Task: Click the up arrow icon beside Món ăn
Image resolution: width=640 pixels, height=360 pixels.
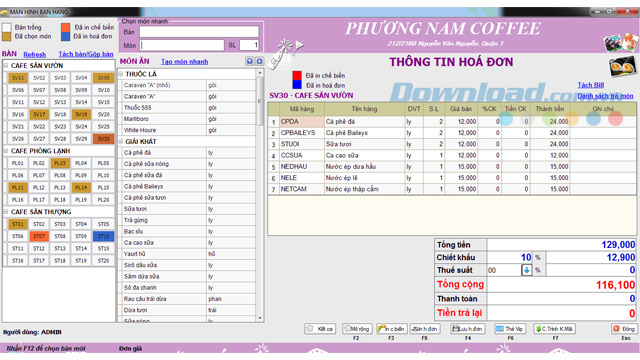Action: coord(250,61)
